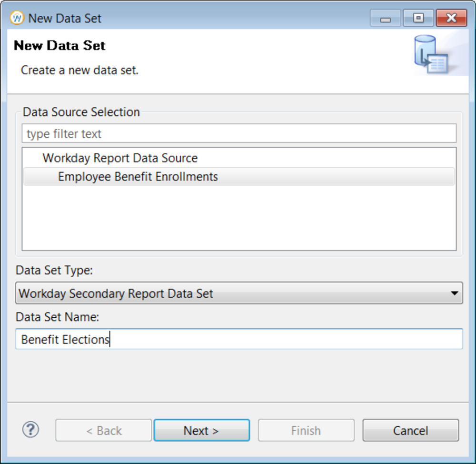Minimize the New Data Set dialog
The image size is (476, 464).
tap(385, 18)
